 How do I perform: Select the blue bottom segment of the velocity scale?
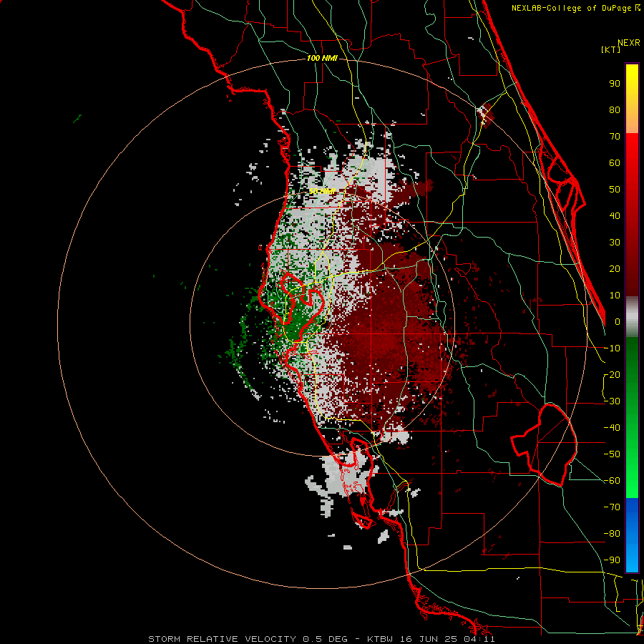click(632, 535)
